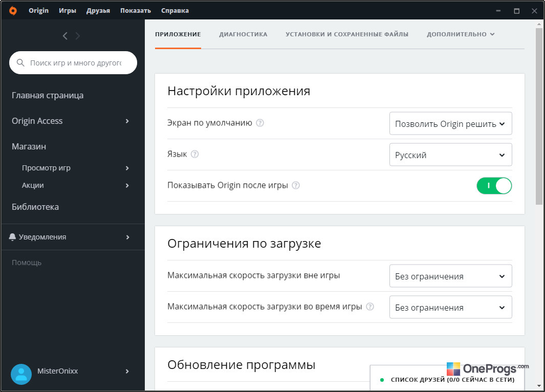The image size is (545, 392).
Task: Expand the Просмотр игр submenu
Action: click(x=127, y=168)
